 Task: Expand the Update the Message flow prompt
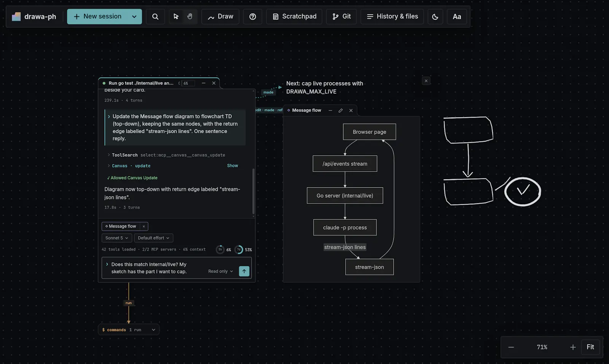(109, 116)
